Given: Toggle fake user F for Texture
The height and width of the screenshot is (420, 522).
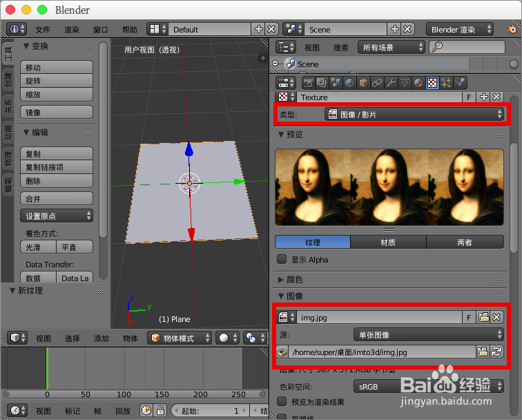Looking at the screenshot, I should click(x=469, y=97).
